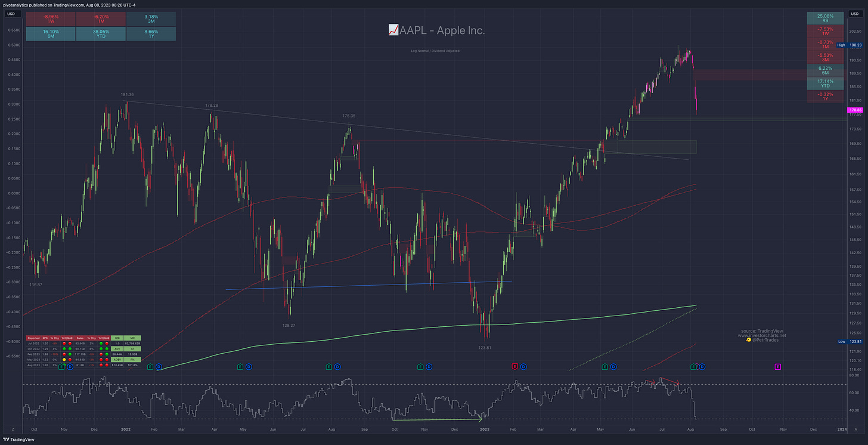Click the 8.66% 1Y performance cell

(151, 34)
